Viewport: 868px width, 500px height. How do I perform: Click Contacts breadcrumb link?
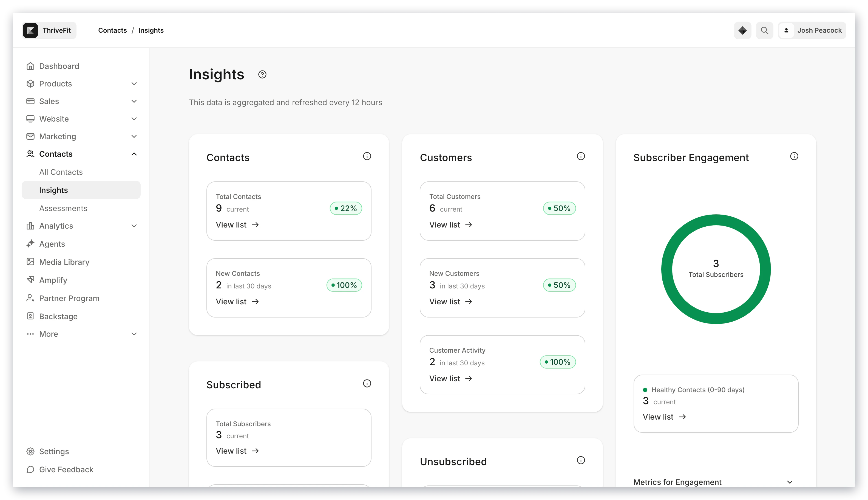click(112, 30)
